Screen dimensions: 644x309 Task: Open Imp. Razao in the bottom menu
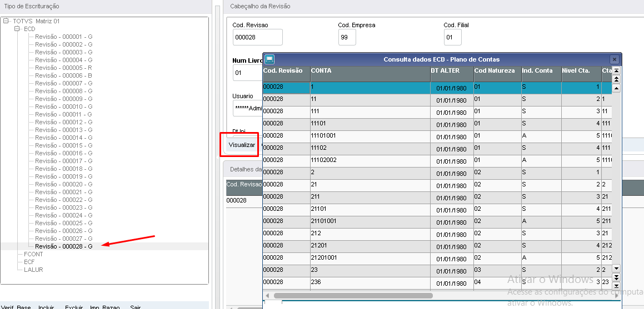[105, 307]
